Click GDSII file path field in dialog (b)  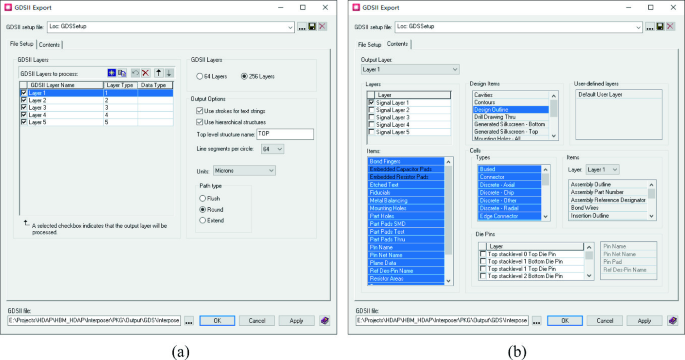(442, 320)
